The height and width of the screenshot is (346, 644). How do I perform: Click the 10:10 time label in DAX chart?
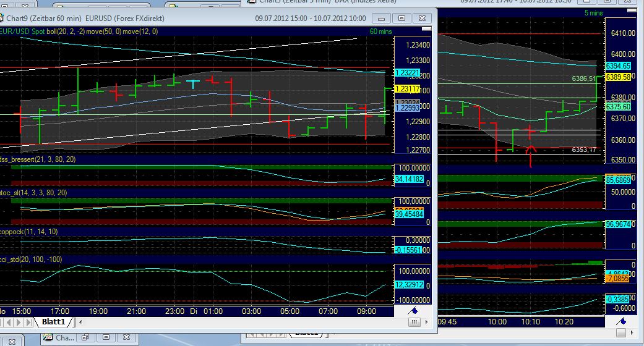pyautogui.click(x=531, y=321)
